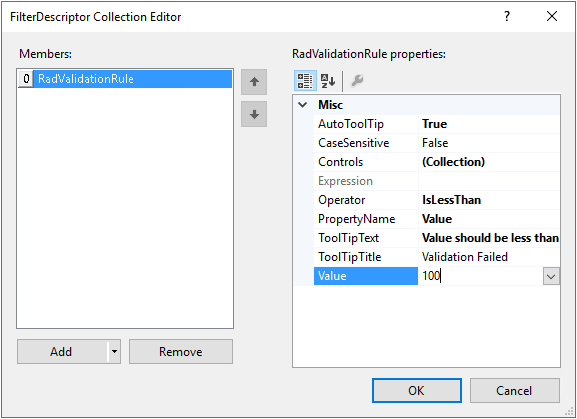Click the True value of AutoToolTip
The image size is (577, 419).
click(x=435, y=124)
